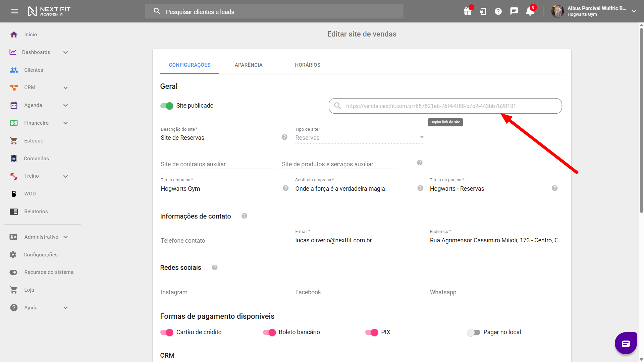Click the help icon beside Redes sociais
Viewport: 644px width, 362px height.
[x=215, y=267]
